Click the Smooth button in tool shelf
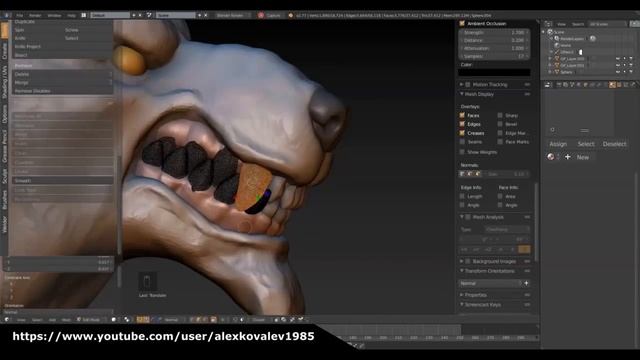The height and width of the screenshot is (360, 640). tap(62, 180)
